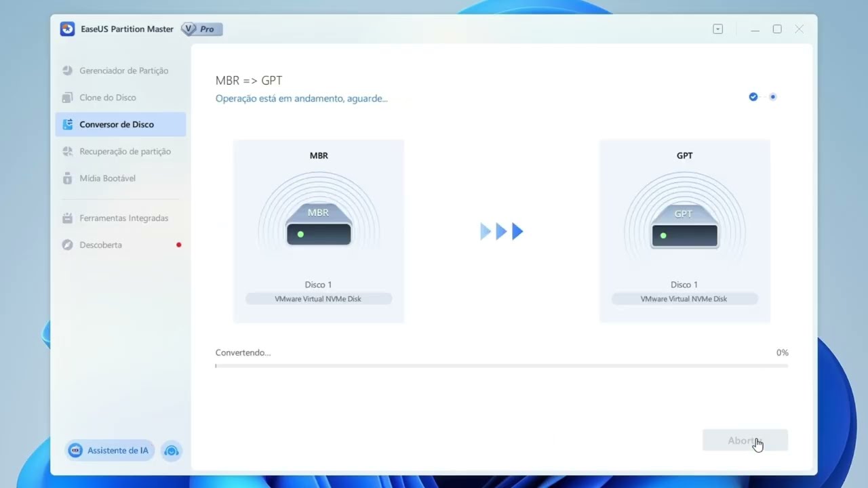
Task: Click the Abort button
Action: (745, 441)
